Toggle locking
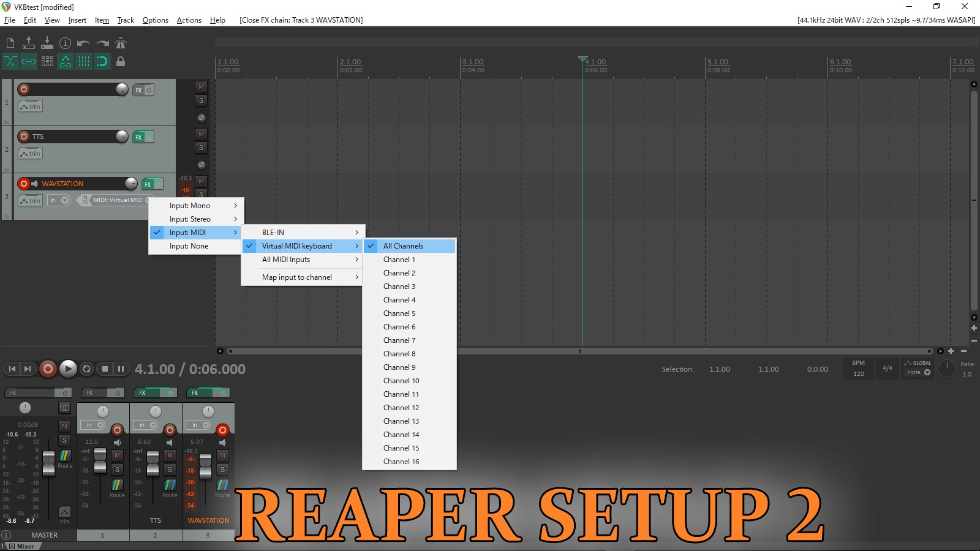The height and width of the screenshot is (551, 980). click(x=121, y=61)
